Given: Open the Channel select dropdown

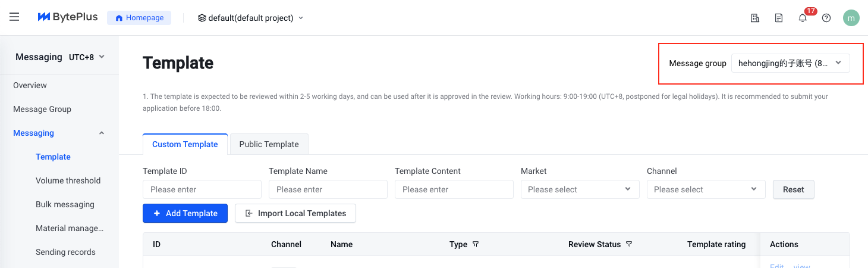Looking at the screenshot, I should pos(706,189).
